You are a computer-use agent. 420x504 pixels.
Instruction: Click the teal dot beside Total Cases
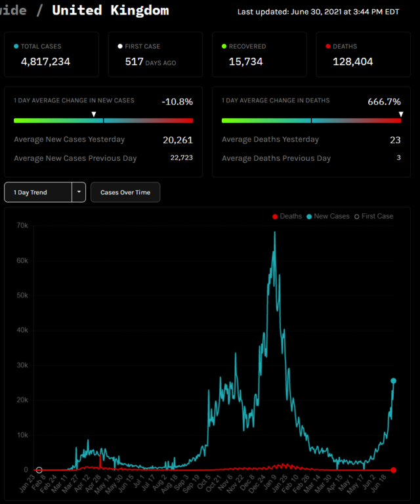point(16,47)
